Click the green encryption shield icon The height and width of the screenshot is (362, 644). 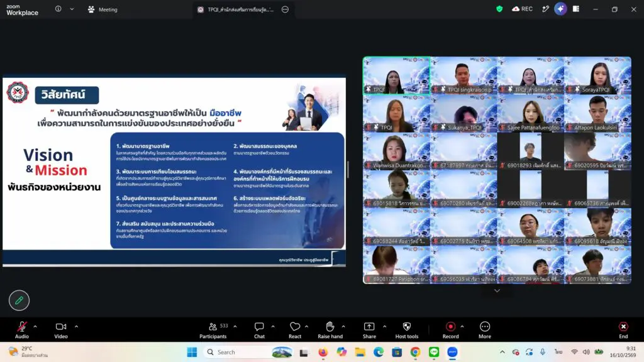[x=499, y=9]
